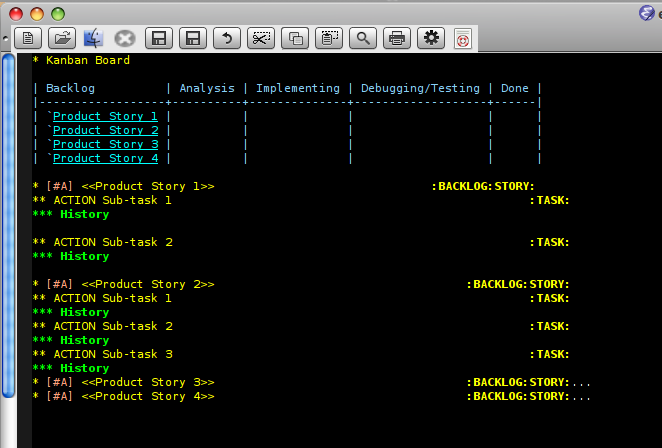This screenshot has width=662, height=448.
Task: Save buffer with the first floppy icon
Action: (159, 38)
